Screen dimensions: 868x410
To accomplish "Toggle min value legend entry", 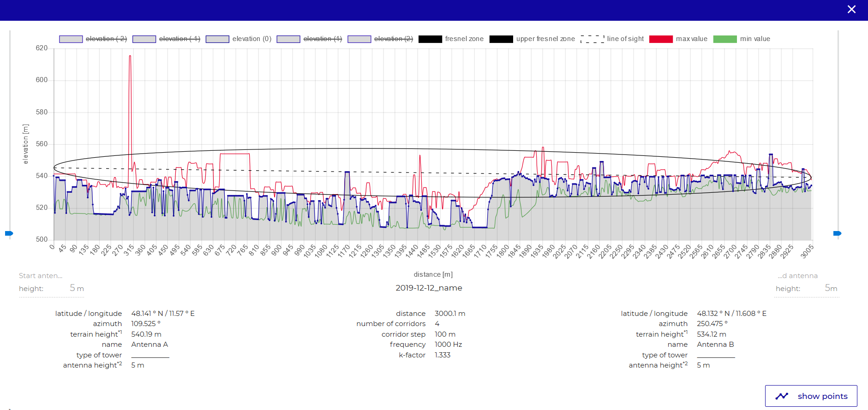I will 742,39.
